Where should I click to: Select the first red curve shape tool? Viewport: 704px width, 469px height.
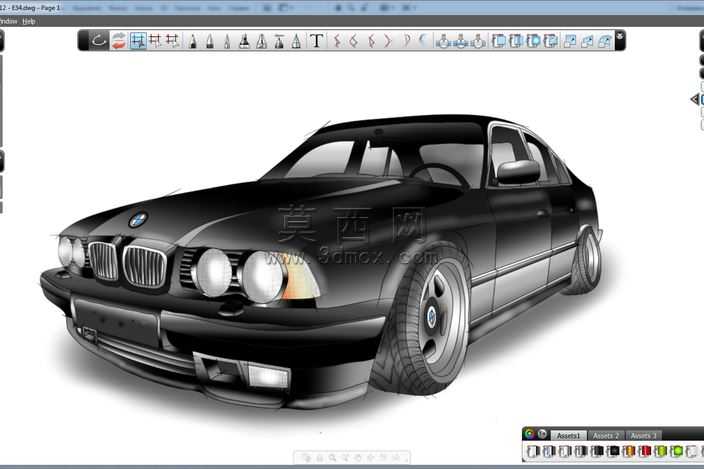coord(337,41)
